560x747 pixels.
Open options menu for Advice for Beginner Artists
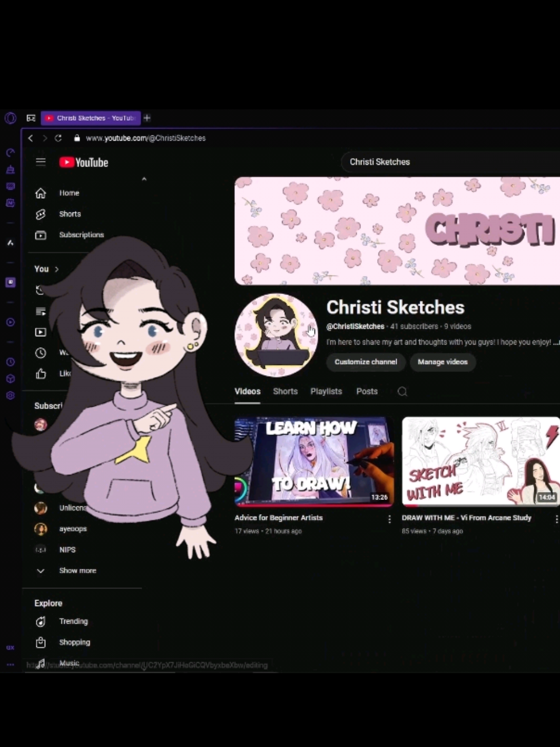[x=389, y=519]
